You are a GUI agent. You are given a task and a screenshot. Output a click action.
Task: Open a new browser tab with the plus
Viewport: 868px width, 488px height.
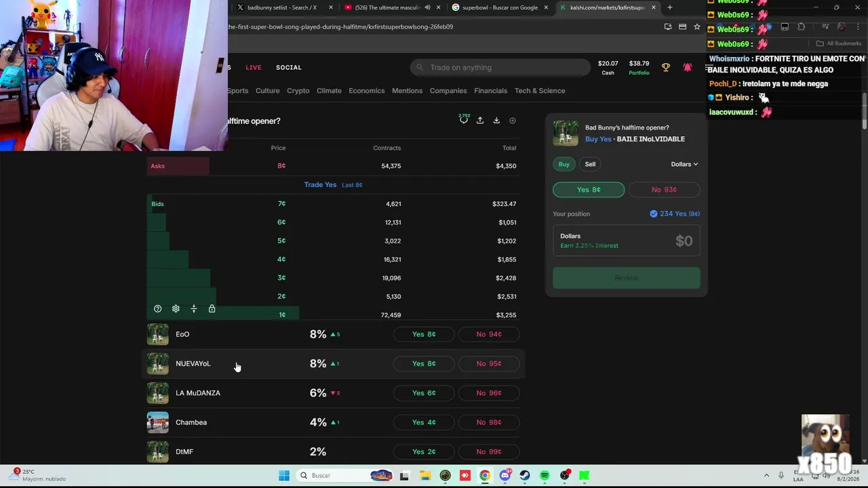click(669, 7)
